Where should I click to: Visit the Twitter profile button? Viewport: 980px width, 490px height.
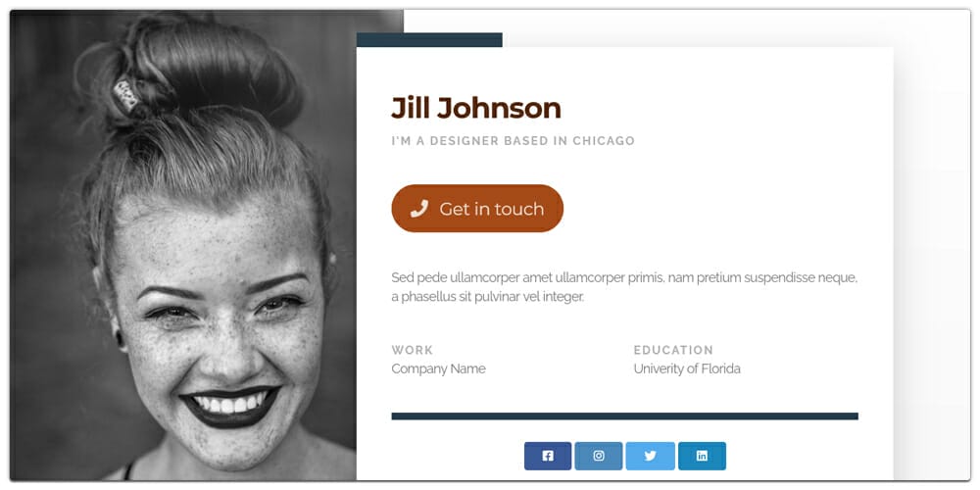pyautogui.click(x=650, y=456)
